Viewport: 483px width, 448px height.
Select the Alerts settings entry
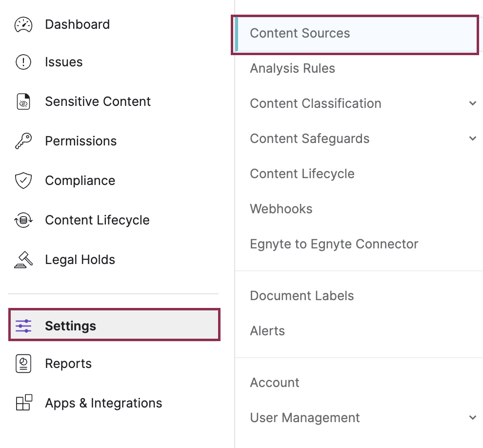267,331
